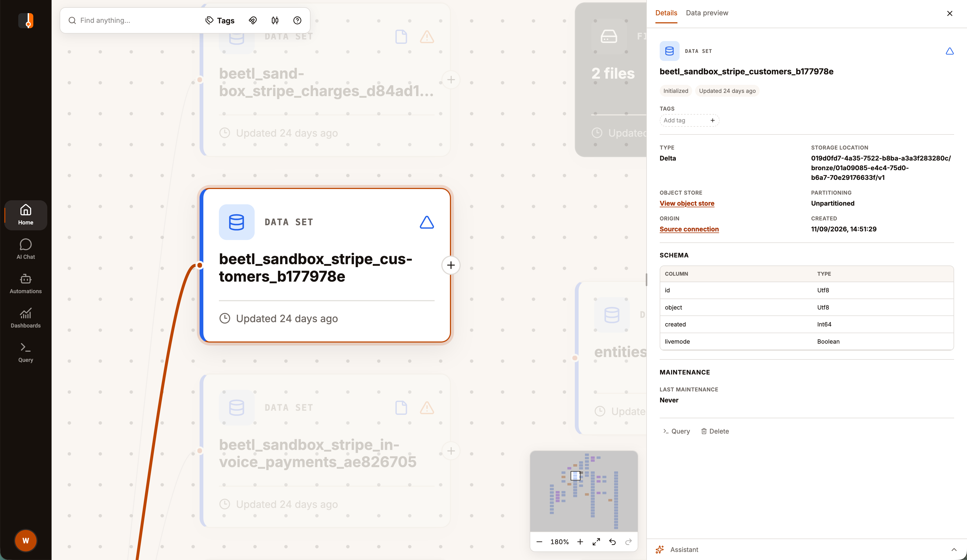The height and width of the screenshot is (560, 967).
Task: Click the lineage icon next to Tags
Action: pyautogui.click(x=252, y=21)
